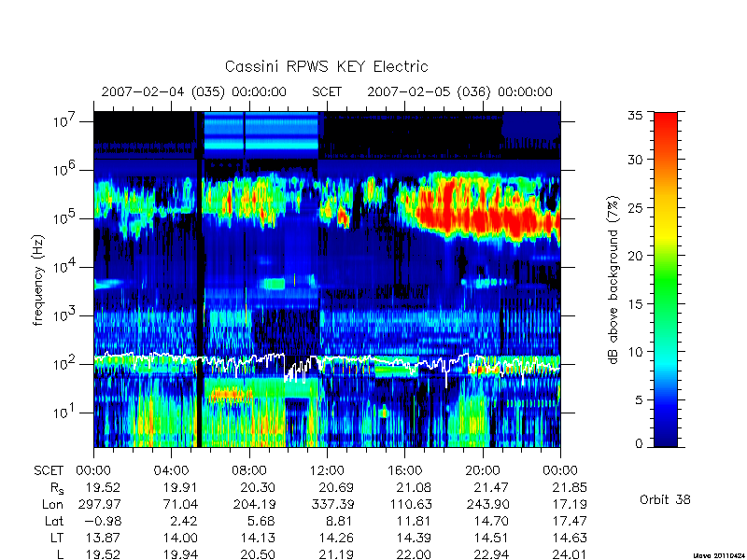
Task: Click the colorbar value '10'
Action: [x=635, y=352]
